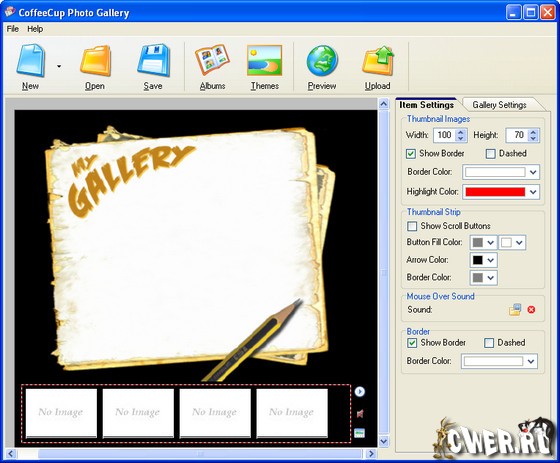This screenshot has width=560, height=463.
Task: Click the blue arrow icon beside thumbnail strip
Action: pyautogui.click(x=360, y=392)
